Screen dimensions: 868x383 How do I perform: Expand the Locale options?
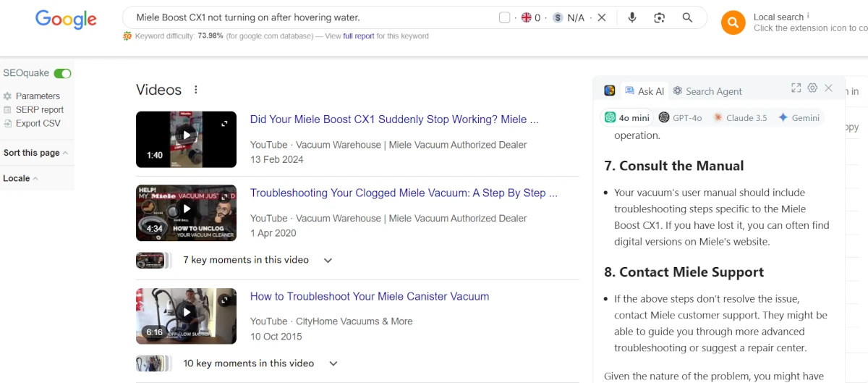20,178
